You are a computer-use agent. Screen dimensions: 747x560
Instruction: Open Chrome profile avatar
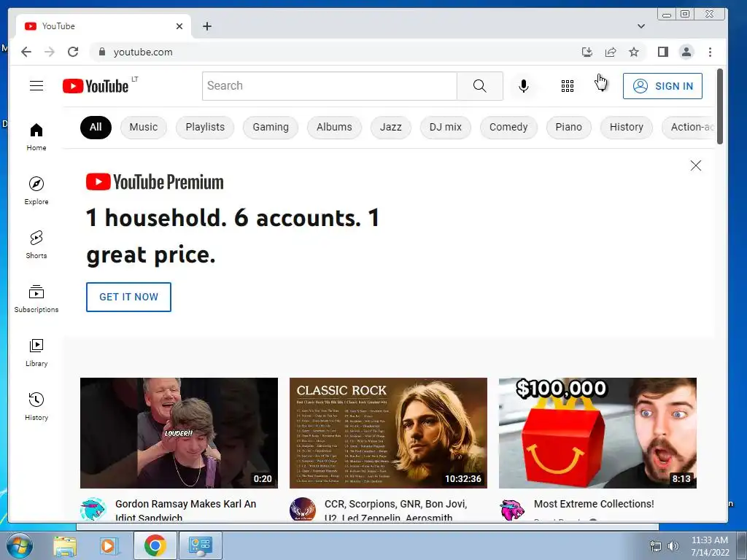686,52
